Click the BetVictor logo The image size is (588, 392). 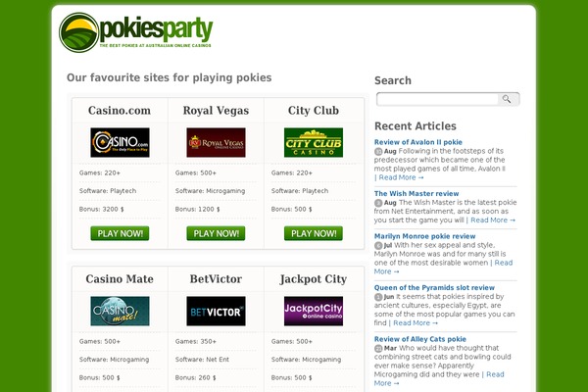point(216,311)
